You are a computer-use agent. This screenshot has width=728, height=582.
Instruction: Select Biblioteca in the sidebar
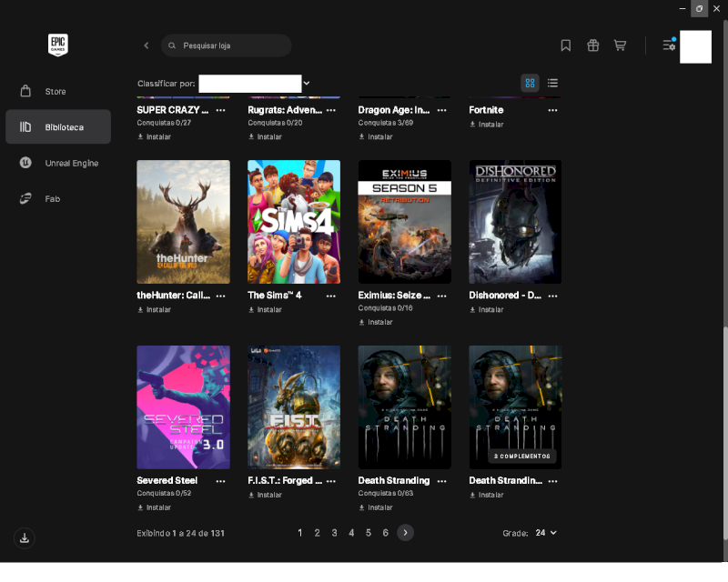(x=58, y=126)
